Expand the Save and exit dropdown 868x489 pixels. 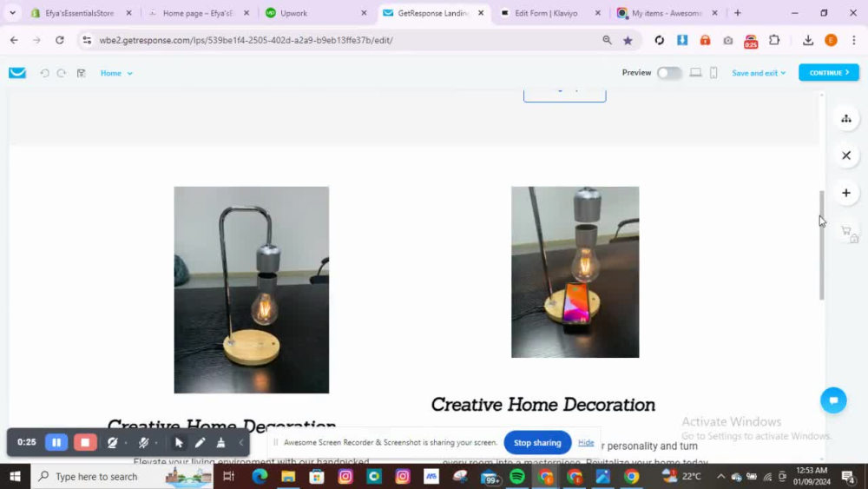point(759,73)
